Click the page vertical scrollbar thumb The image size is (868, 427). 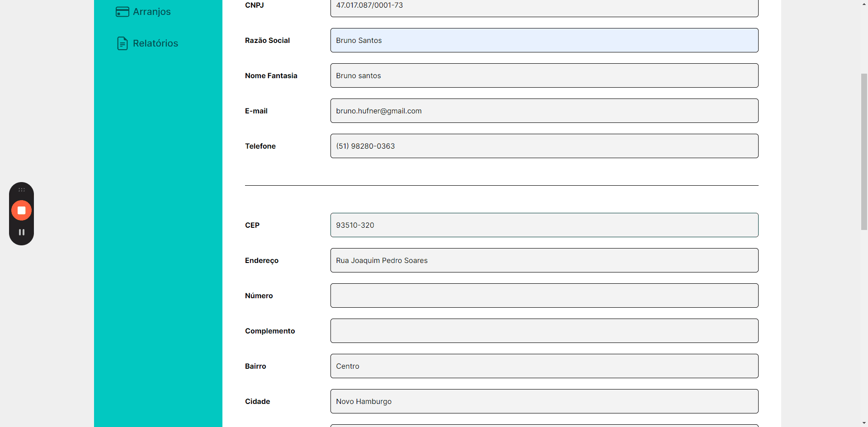click(864, 151)
